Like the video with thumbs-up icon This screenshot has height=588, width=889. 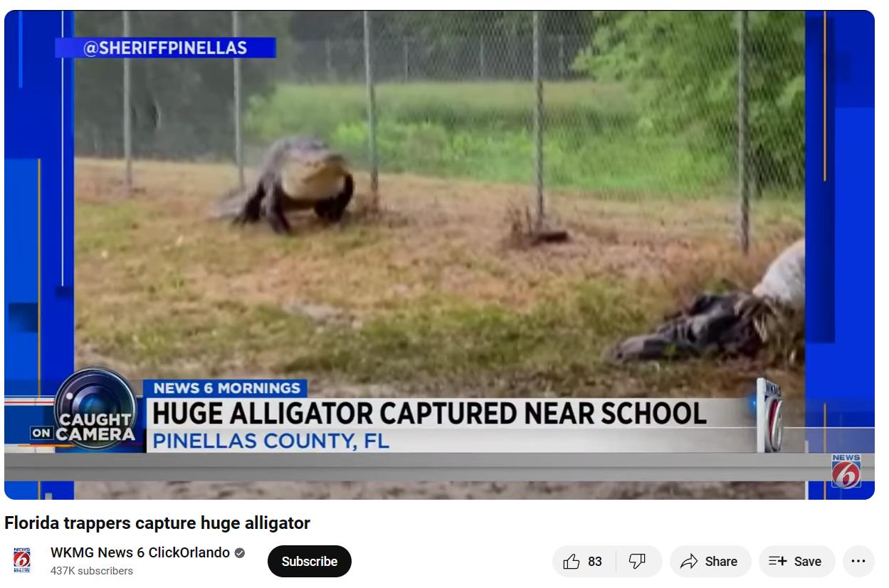572,562
